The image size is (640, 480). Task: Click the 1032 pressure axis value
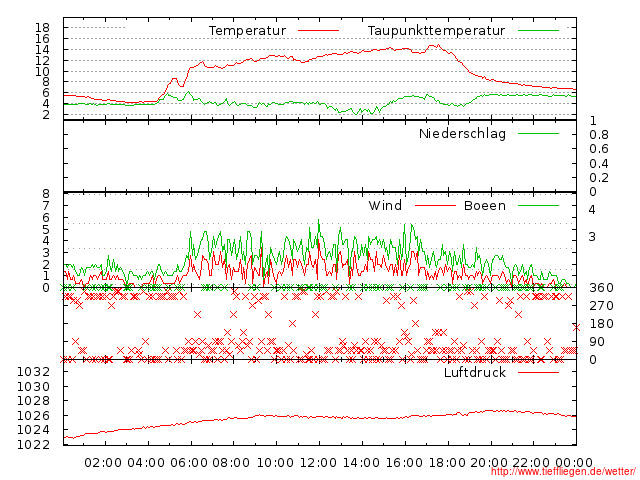pyautogui.click(x=33, y=372)
